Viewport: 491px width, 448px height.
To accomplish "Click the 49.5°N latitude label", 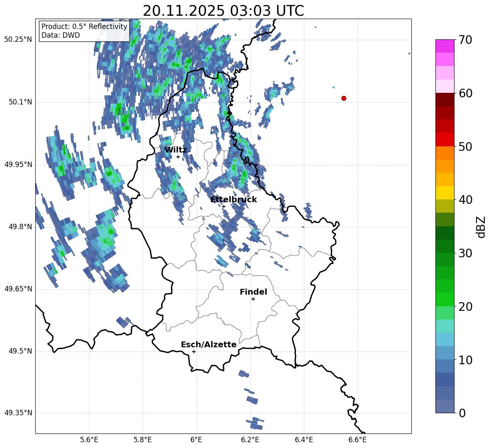I will (x=20, y=351).
